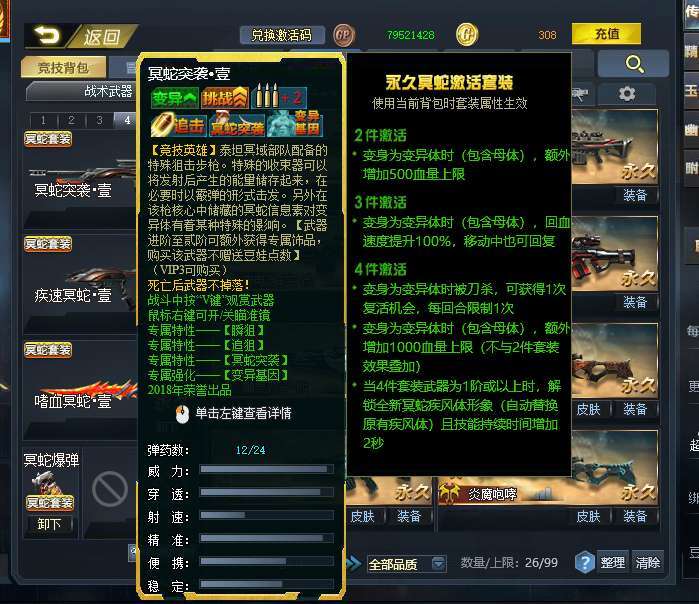Select the pistol category filter icon
Screen dimensions: 699x604
point(580,94)
